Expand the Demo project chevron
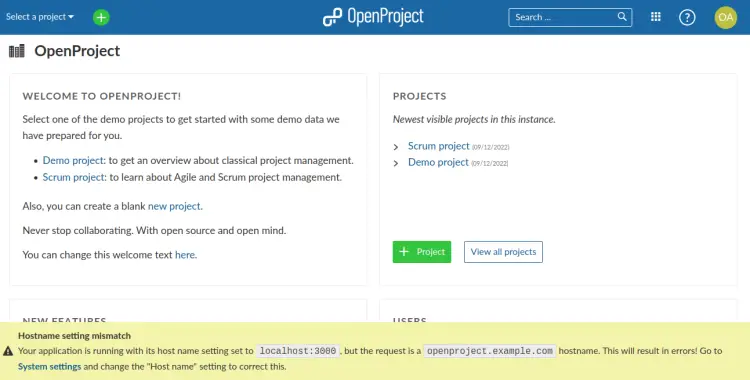The image size is (750, 380). [396, 163]
